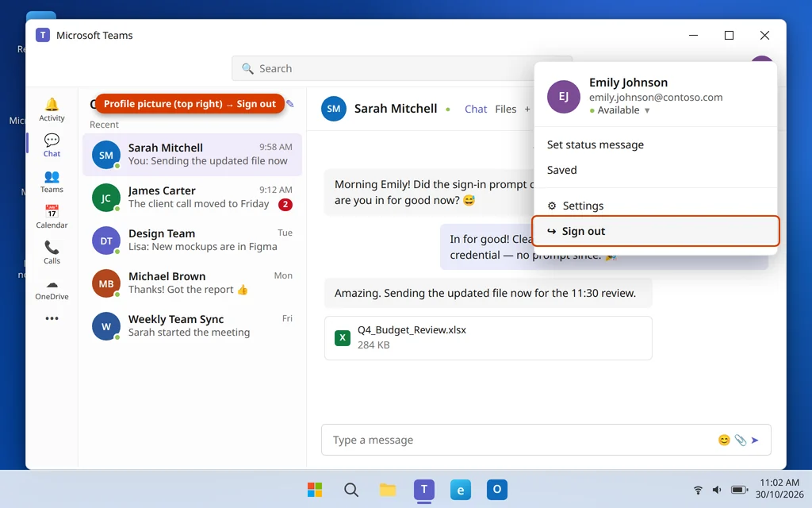Open Settings from profile menu

coord(656,206)
